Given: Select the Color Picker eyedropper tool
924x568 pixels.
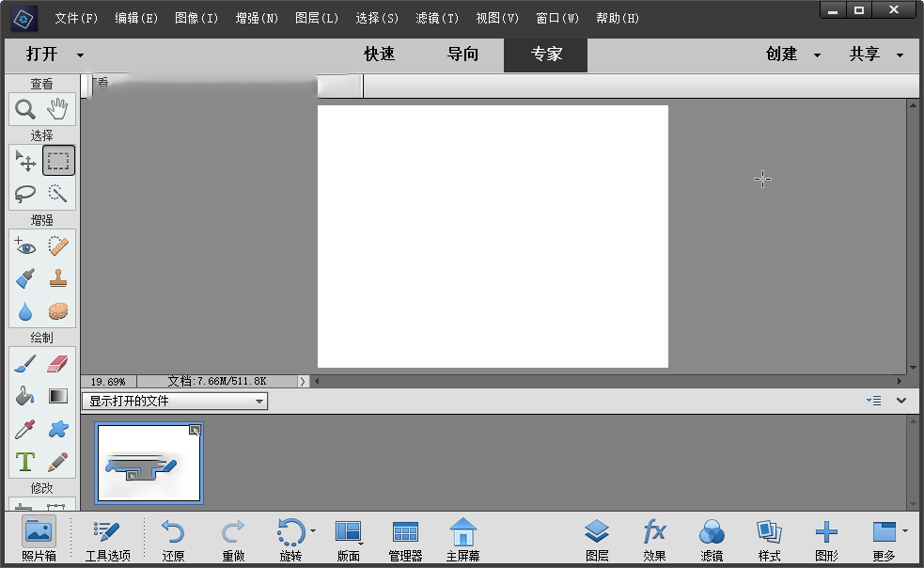Looking at the screenshot, I should tap(25, 429).
